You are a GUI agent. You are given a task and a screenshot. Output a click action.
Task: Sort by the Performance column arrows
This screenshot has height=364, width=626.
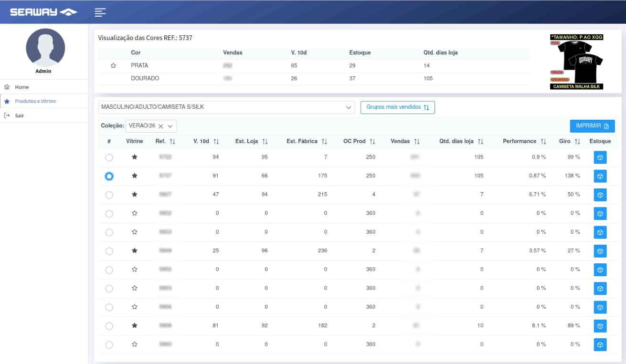(x=543, y=142)
